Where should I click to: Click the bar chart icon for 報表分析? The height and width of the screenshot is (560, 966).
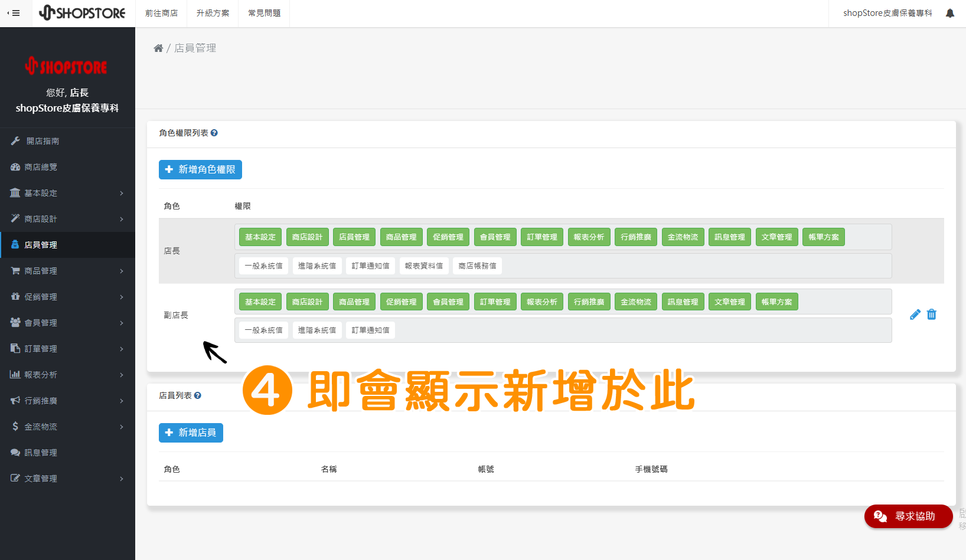[x=15, y=375]
